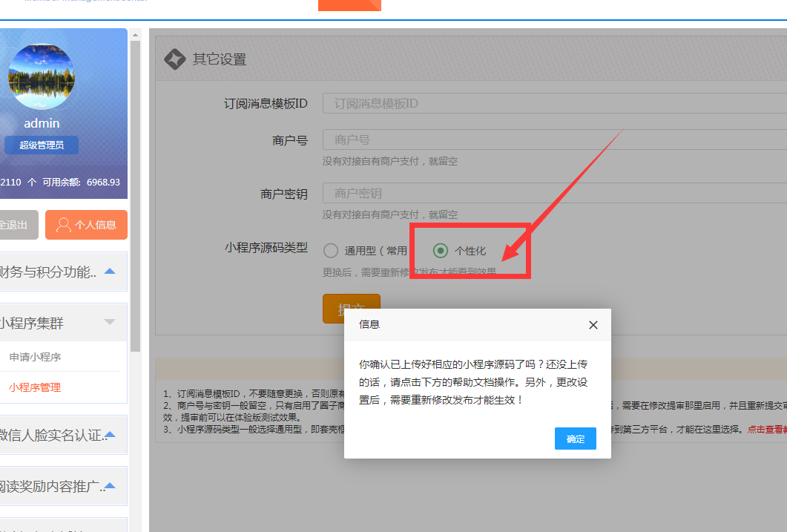The height and width of the screenshot is (532, 787).
Task: Focus the 商户号 text field
Action: coord(554,139)
